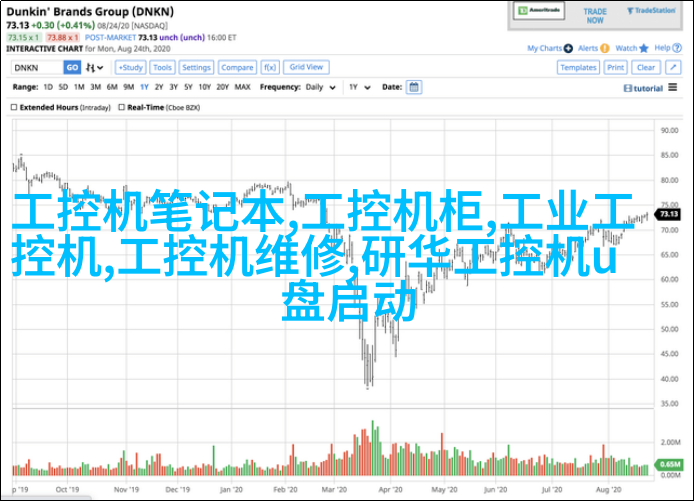
Task: Open the 1Y period dropdown
Action: point(359,87)
